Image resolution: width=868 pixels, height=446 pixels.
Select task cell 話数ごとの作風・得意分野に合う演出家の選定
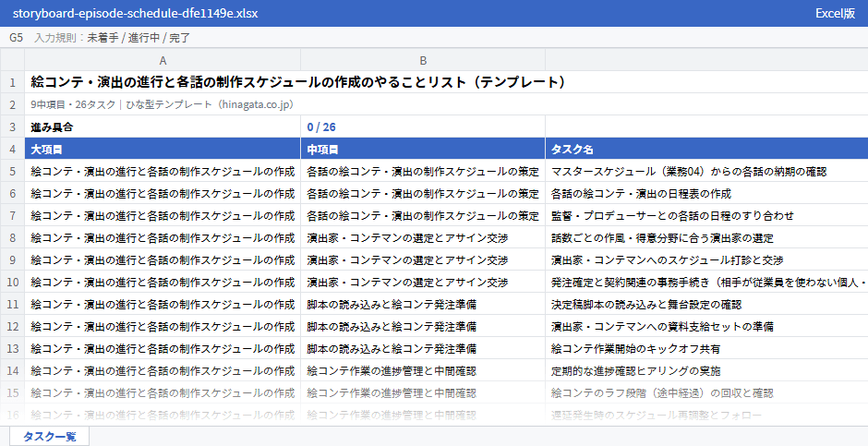pyautogui.click(x=707, y=238)
